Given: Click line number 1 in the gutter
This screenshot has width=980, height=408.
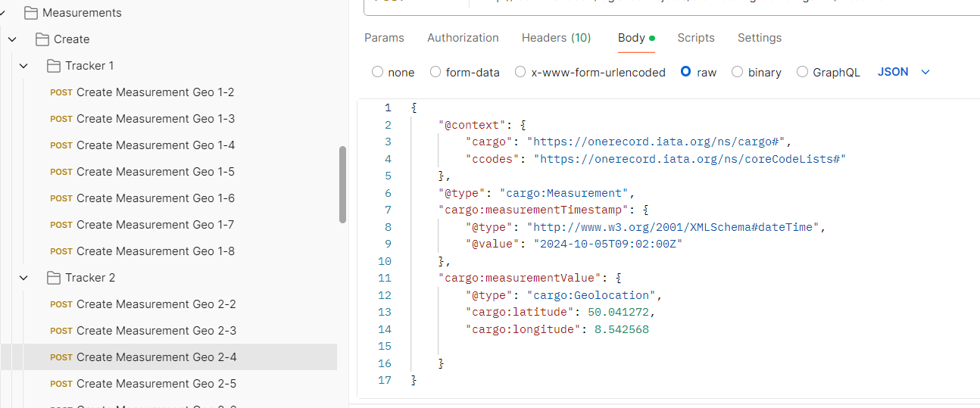Looking at the screenshot, I should [388, 107].
